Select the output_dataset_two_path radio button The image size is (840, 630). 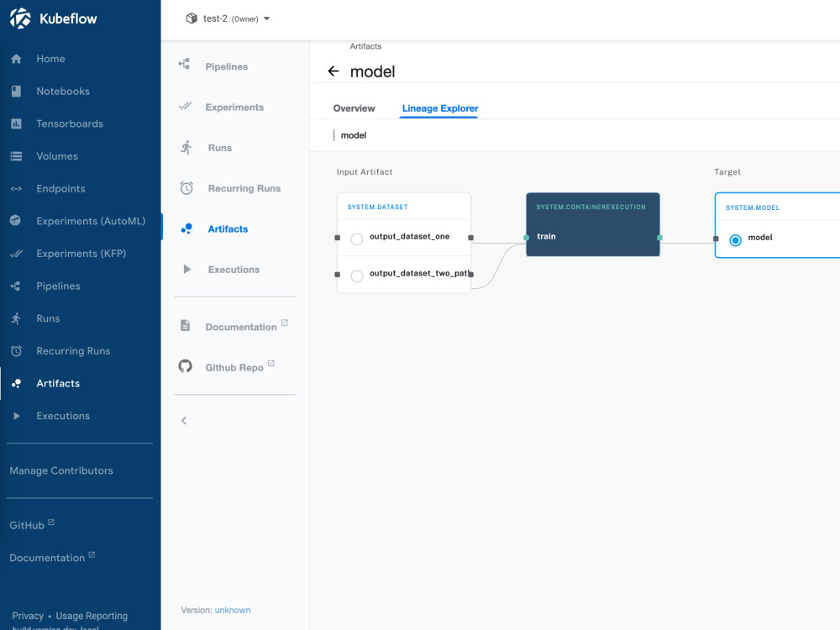click(x=356, y=276)
